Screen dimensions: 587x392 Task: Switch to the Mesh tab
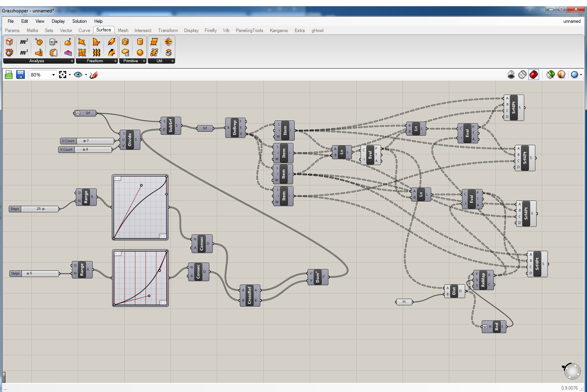[123, 31]
